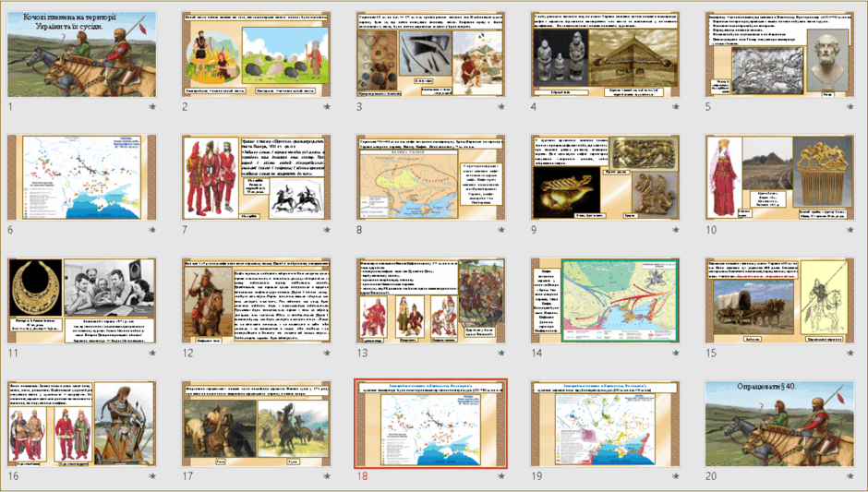This screenshot has width=868, height=492.
Task: Click transition star icon under slide 10
Action: (850, 230)
